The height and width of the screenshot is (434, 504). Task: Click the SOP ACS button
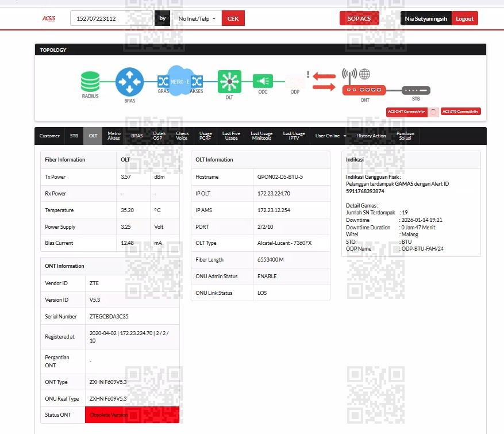point(359,18)
